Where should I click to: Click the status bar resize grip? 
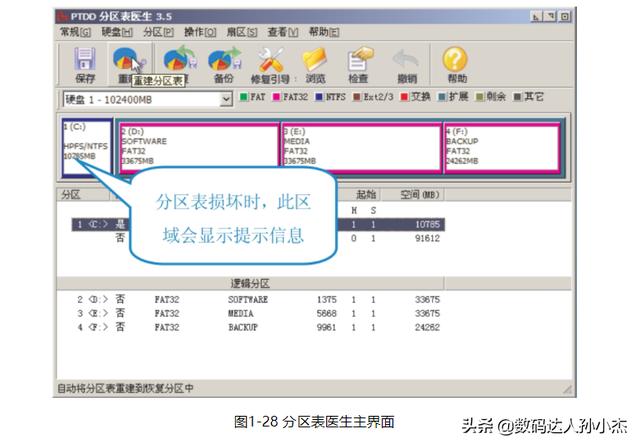click(567, 389)
